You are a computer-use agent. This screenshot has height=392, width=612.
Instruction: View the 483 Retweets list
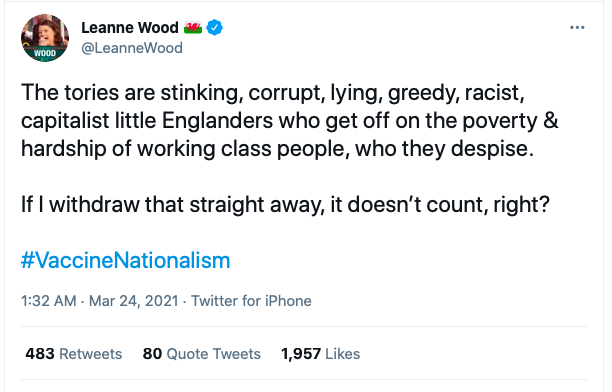point(74,354)
